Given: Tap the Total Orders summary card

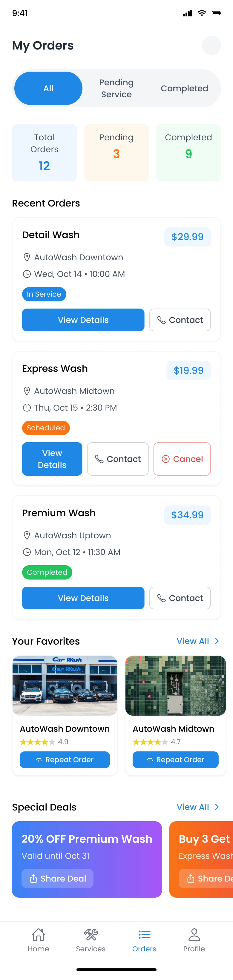Looking at the screenshot, I should coord(44,152).
